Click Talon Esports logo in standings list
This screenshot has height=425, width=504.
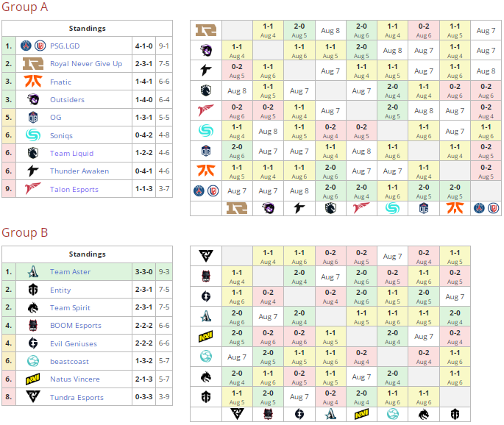[32, 189]
